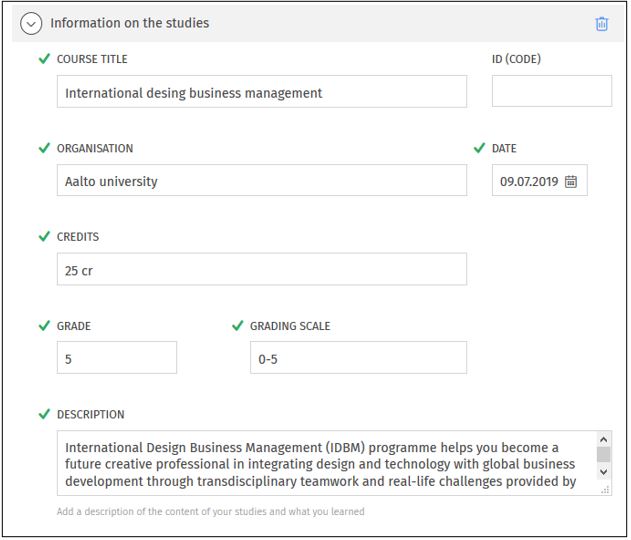Screen dimensions: 631x540
Task: Click the Grading Scale field showing 0-5
Action: point(357,358)
